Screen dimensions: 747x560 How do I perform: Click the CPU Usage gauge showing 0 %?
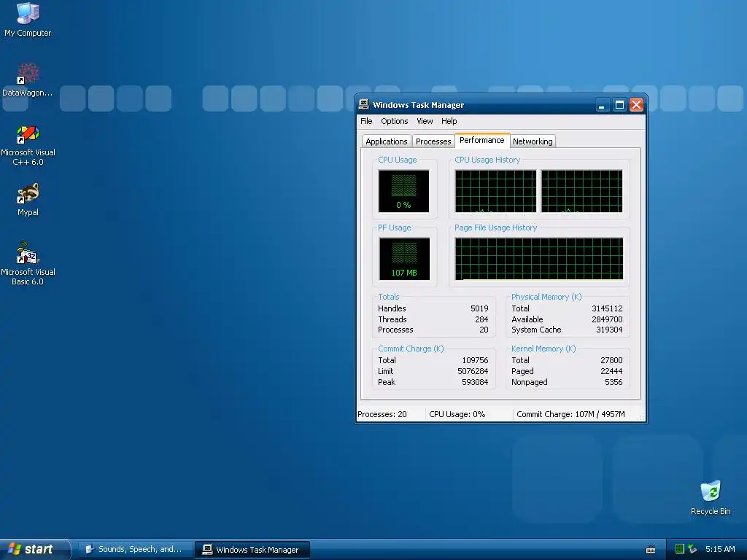click(403, 191)
